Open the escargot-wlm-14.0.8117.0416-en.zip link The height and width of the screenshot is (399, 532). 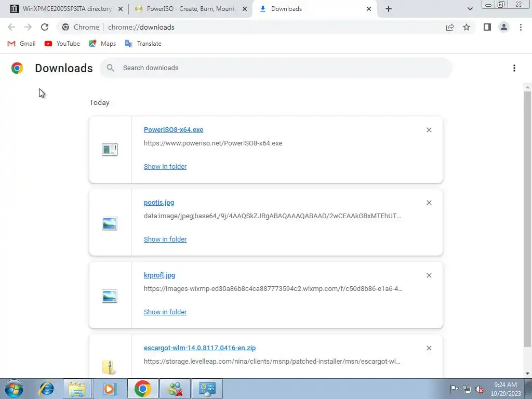[x=200, y=348]
